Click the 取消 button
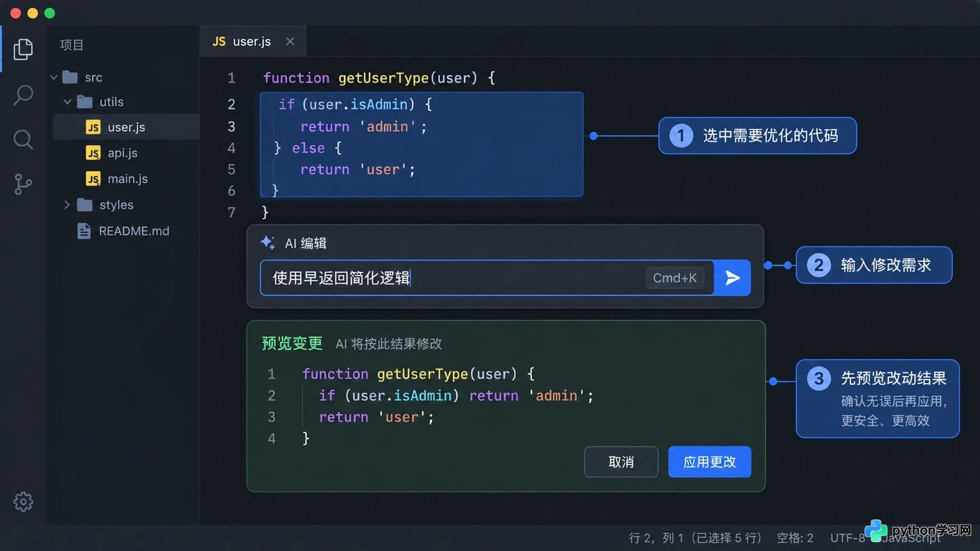Screen dimensions: 980x551 point(621,462)
